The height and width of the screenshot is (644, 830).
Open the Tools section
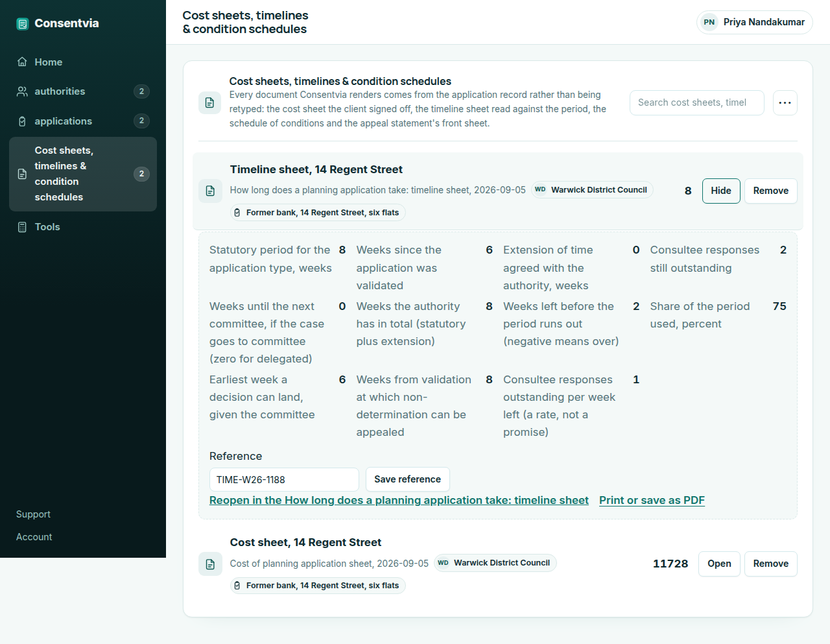[83, 227]
